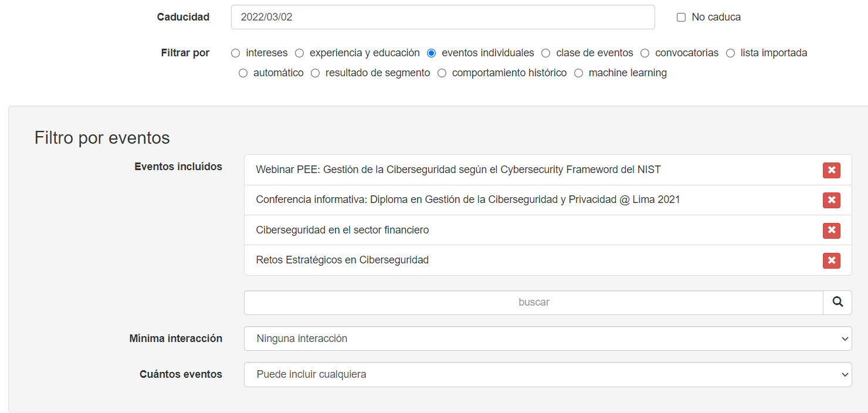Select resultado de segmento option
This screenshot has width=868, height=413.
(x=315, y=73)
